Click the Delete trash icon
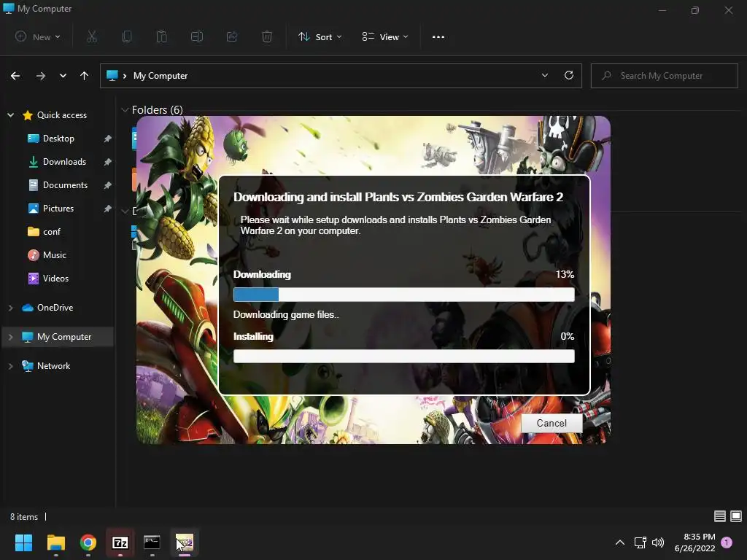 [267, 36]
